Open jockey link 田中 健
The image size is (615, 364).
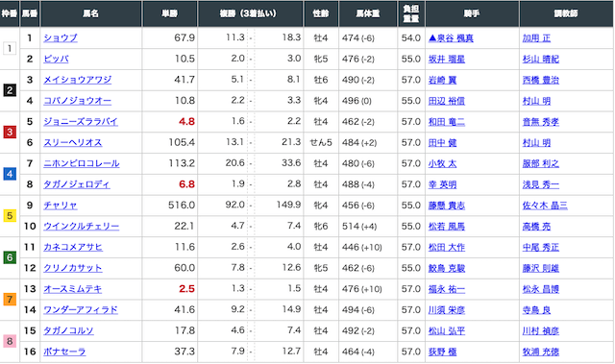442,142
